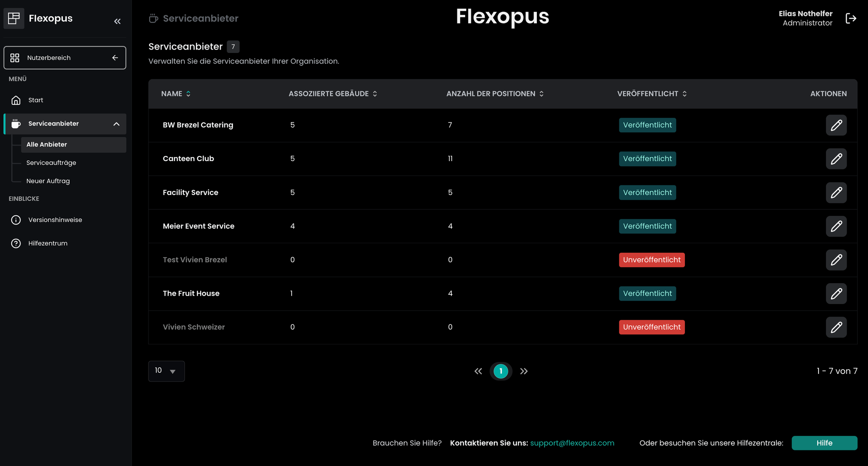Switch to Nutzerbereich via sidebar button

[65, 58]
